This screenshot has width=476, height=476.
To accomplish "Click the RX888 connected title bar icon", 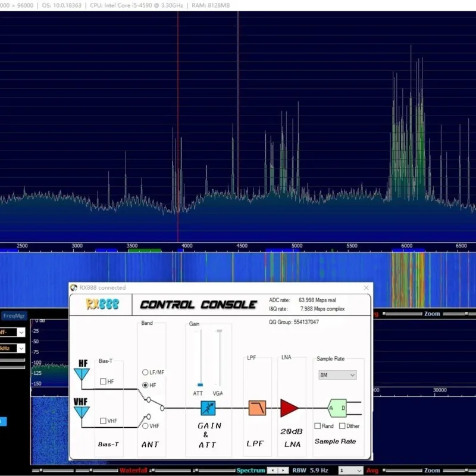I will 73,287.
